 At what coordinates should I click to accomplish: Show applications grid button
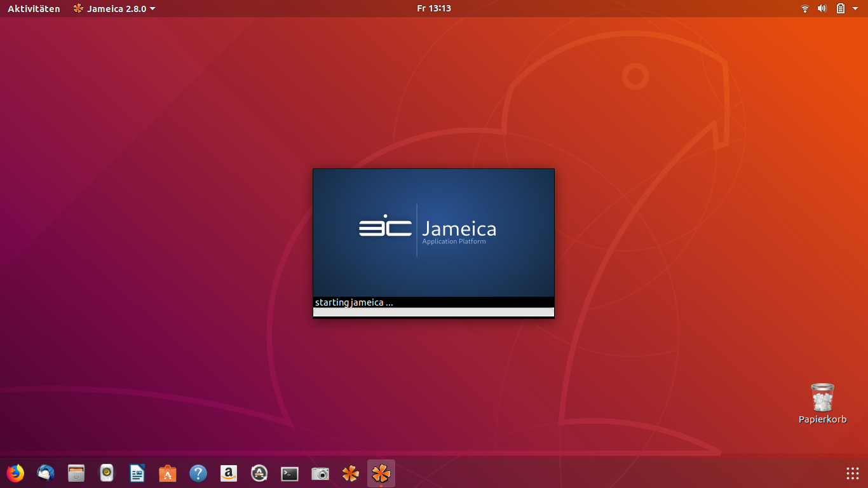(x=853, y=473)
